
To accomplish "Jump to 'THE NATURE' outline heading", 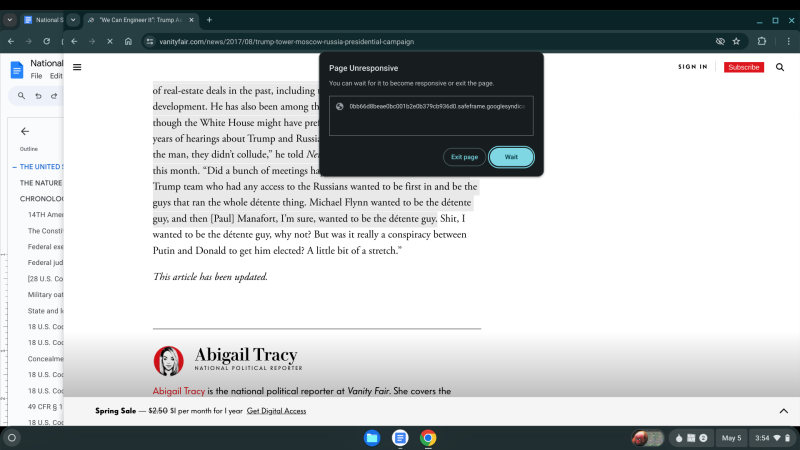I will 41,183.
